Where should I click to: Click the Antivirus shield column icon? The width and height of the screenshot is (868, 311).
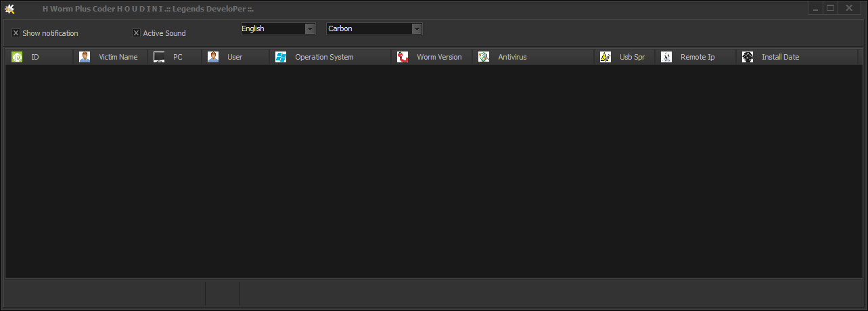(484, 57)
